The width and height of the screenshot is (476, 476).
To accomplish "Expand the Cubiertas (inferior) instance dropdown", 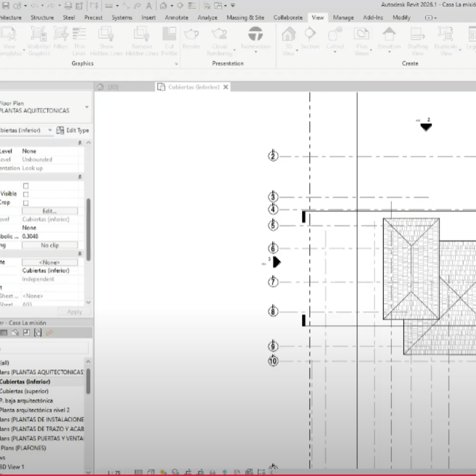I will click(50, 130).
